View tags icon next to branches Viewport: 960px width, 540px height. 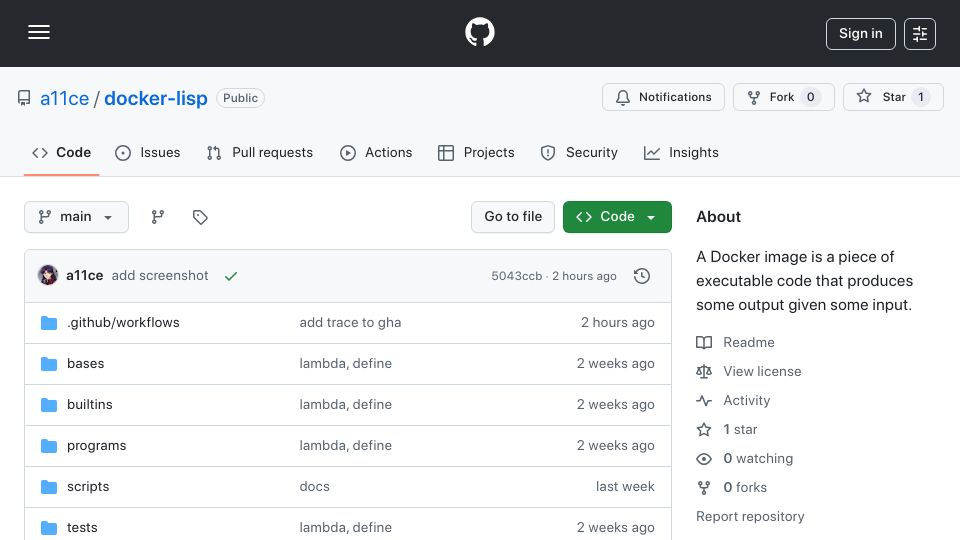[x=200, y=217]
